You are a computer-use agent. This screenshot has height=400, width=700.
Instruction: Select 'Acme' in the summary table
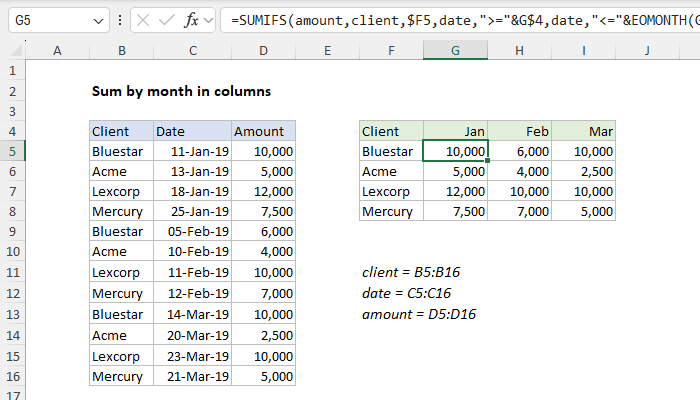click(x=392, y=171)
